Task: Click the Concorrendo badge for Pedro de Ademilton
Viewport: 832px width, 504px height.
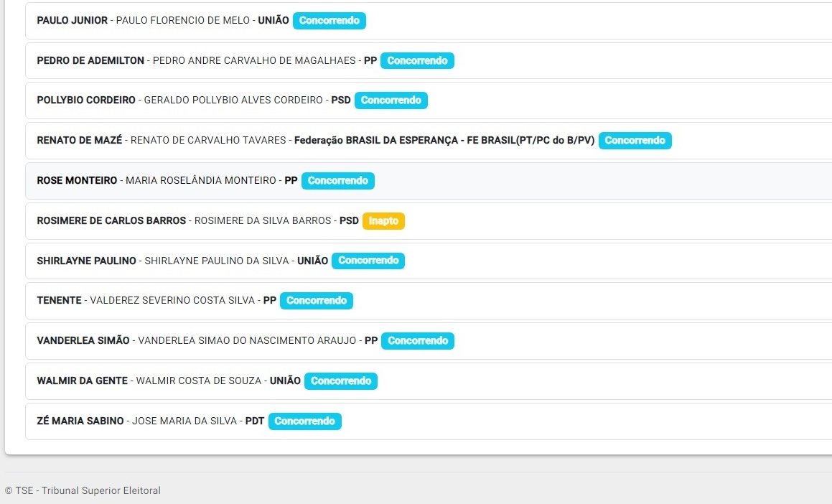Action: [417, 60]
